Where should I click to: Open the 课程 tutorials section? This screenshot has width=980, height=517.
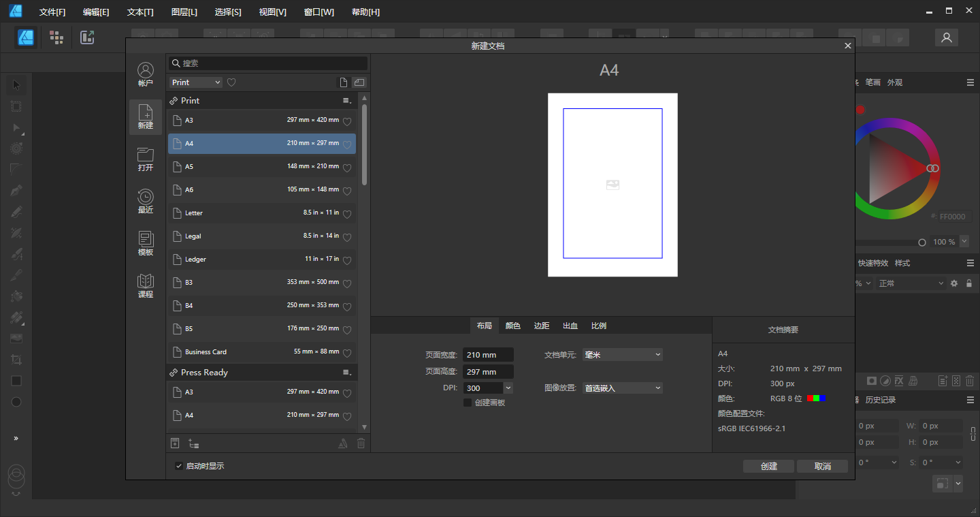click(x=146, y=286)
